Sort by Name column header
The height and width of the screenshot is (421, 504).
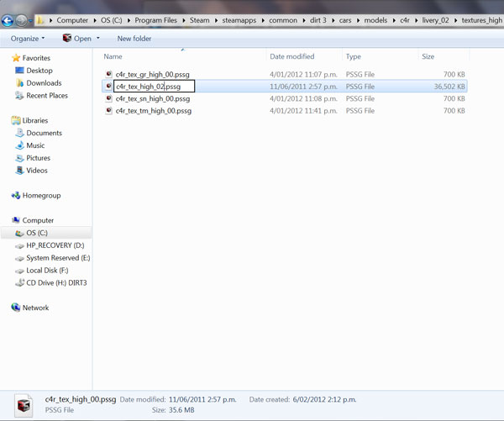(113, 56)
